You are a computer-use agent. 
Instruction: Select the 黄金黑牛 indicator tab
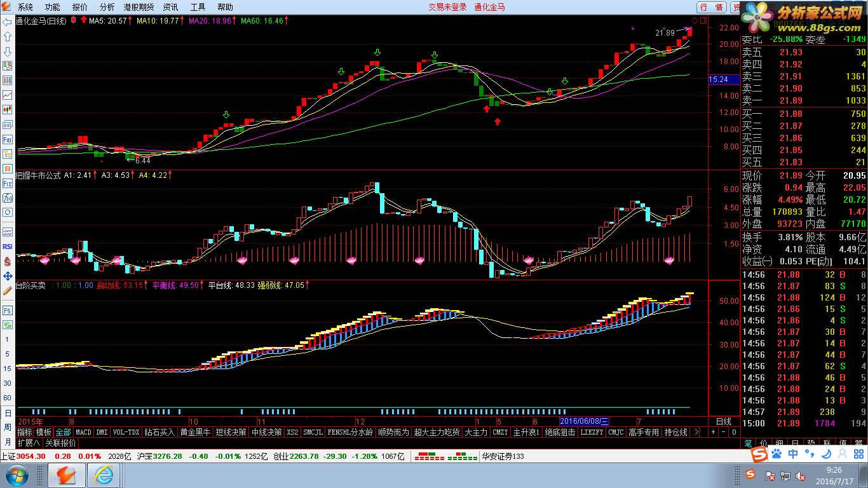pos(195,432)
